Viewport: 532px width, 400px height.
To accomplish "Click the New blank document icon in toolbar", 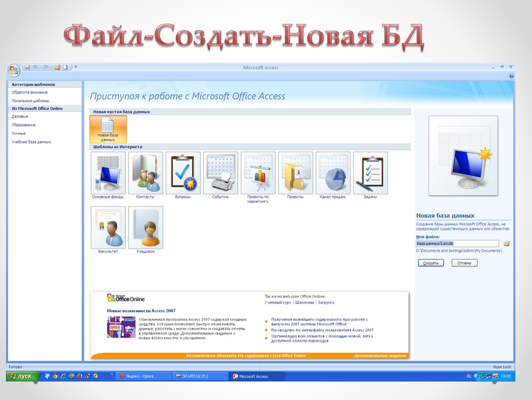I will pos(66,67).
